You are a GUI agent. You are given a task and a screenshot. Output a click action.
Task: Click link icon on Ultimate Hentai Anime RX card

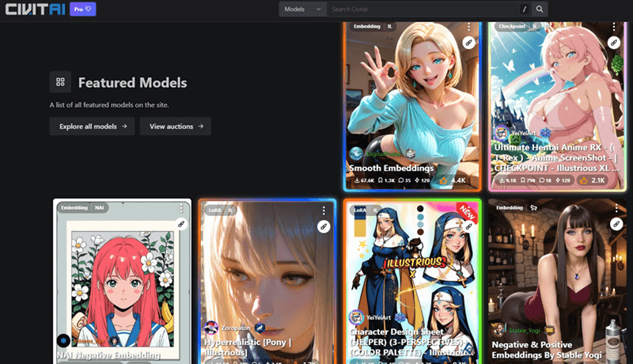[614, 43]
